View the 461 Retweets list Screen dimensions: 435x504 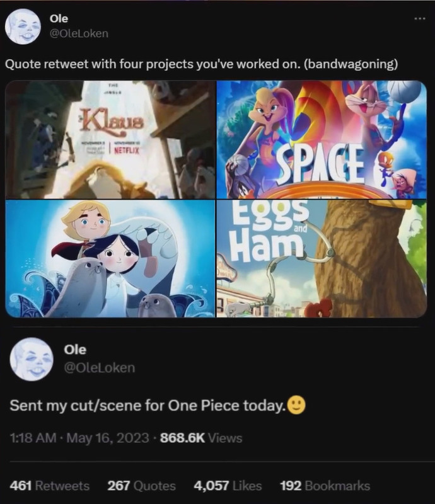(x=50, y=486)
